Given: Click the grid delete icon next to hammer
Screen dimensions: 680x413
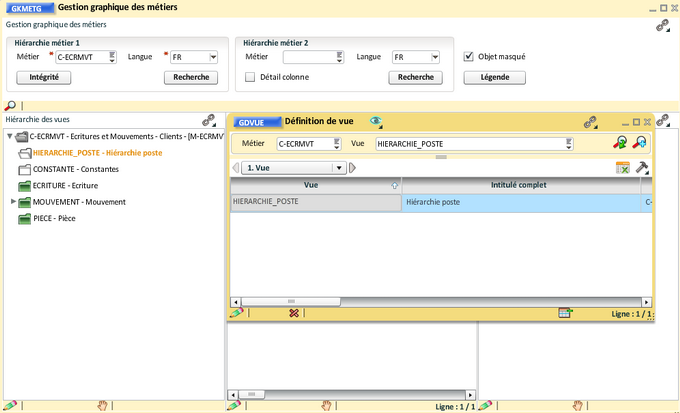Looking at the screenshot, I should click(x=622, y=168).
